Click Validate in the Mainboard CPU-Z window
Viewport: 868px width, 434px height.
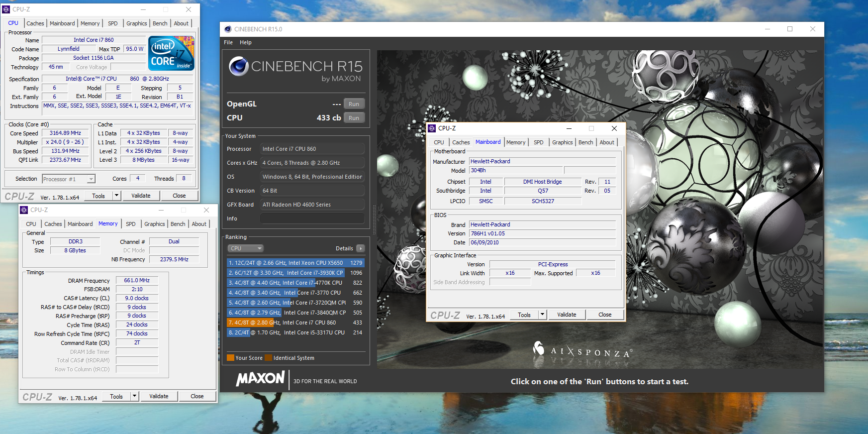coord(567,315)
